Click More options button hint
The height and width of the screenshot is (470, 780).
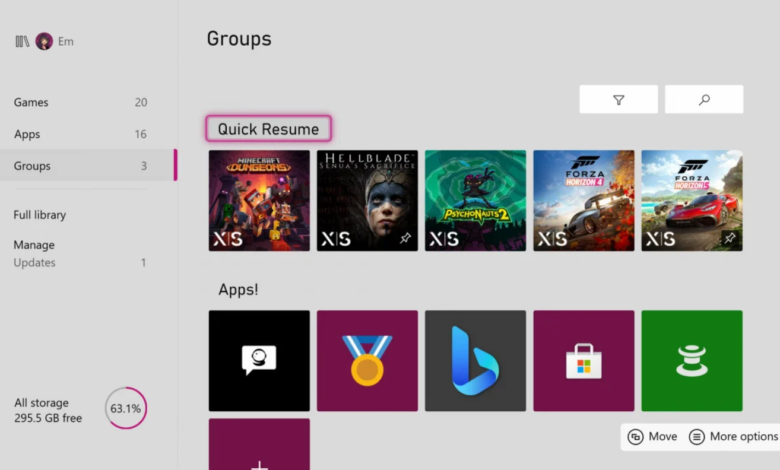coord(733,436)
